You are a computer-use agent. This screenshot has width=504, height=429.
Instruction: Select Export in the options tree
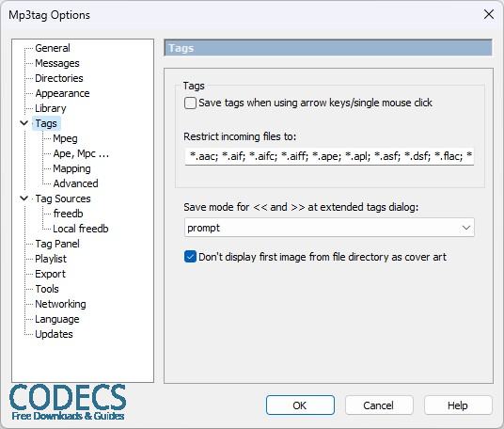click(50, 274)
